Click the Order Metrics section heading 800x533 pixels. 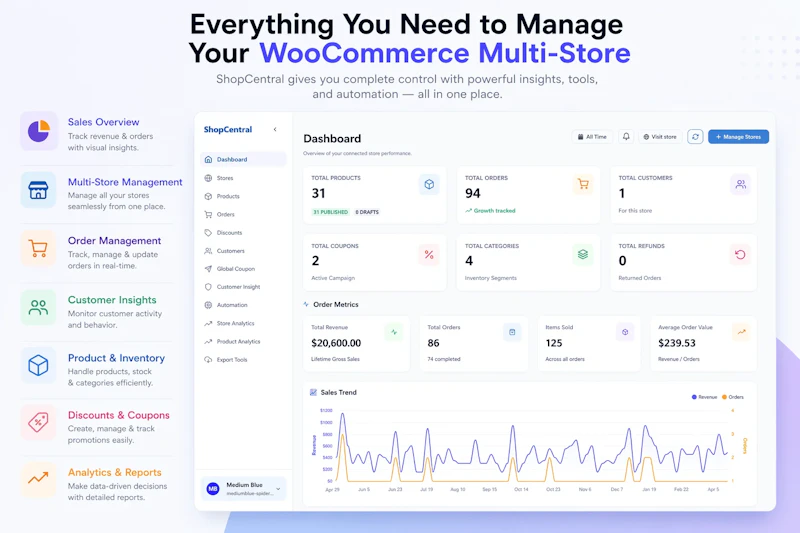(336, 304)
